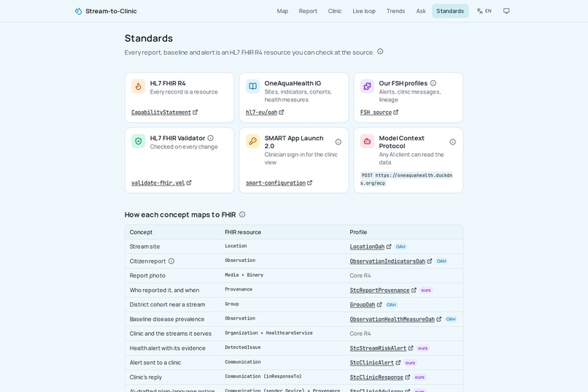Go to the Report tab
Viewport: 588px width, 392px height.
pyautogui.click(x=308, y=11)
